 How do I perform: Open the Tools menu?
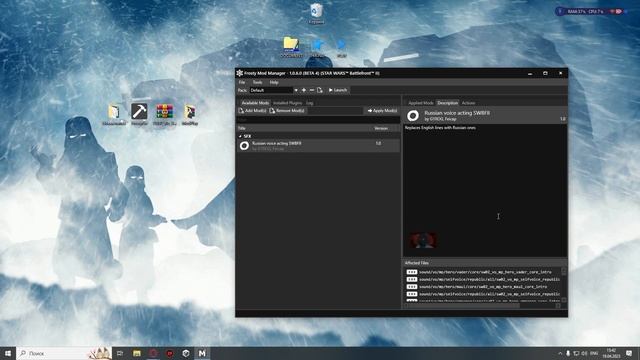(257, 82)
